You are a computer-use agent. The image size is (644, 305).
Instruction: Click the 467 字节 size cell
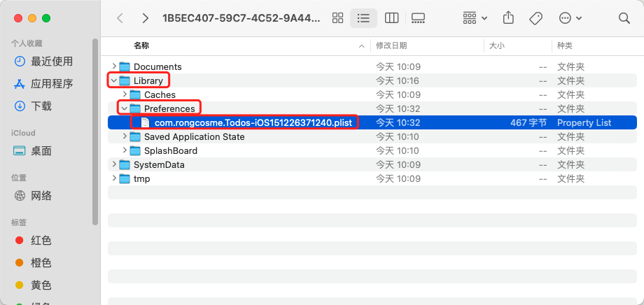coord(528,122)
